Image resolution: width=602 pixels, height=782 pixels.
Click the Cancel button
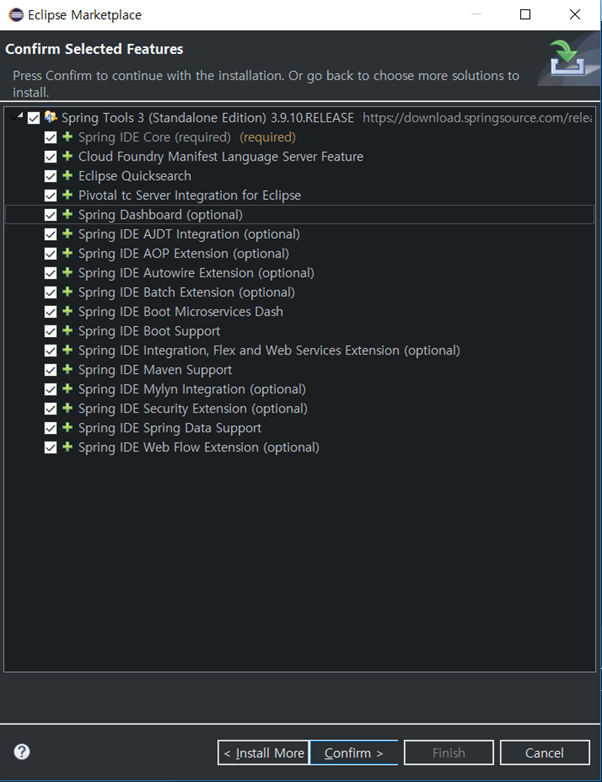coord(545,753)
